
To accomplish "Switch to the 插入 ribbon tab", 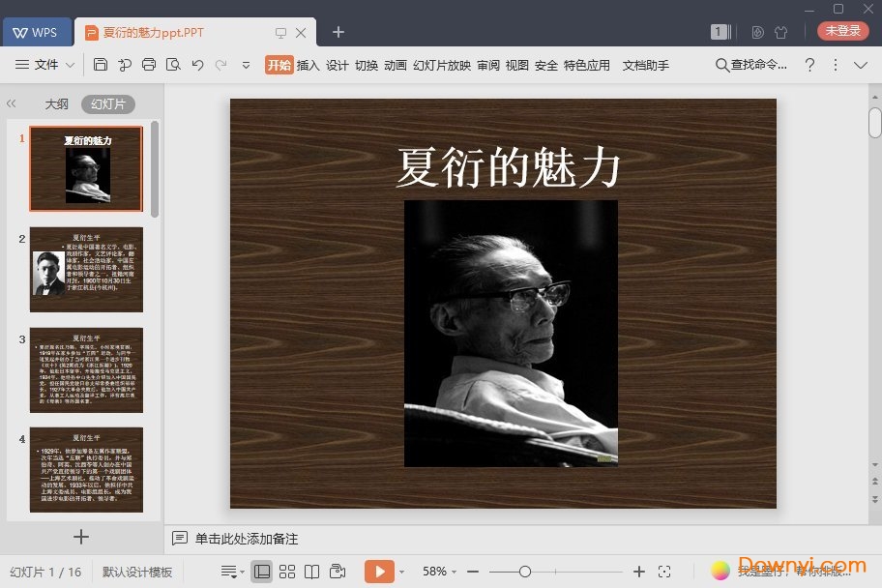I will [x=308, y=65].
